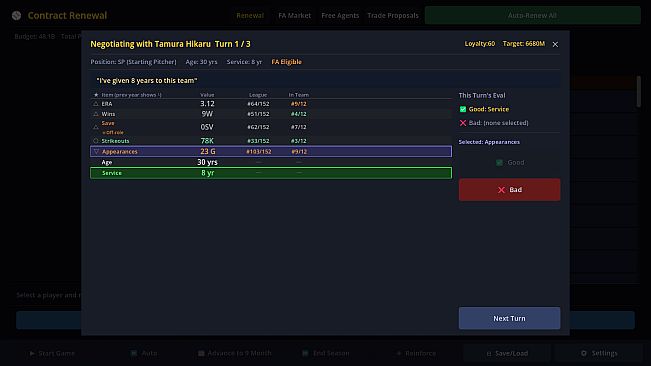Select the green Service stat row
Screen dimensions: 651x366
[x=271, y=173]
